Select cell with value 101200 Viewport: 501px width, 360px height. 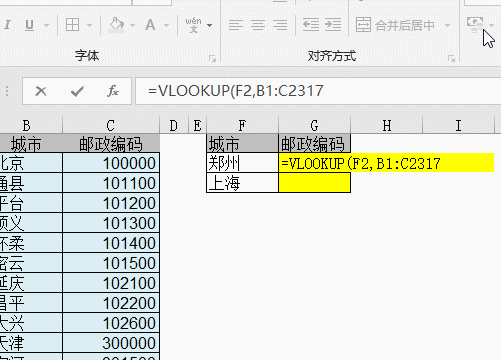(x=111, y=203)
